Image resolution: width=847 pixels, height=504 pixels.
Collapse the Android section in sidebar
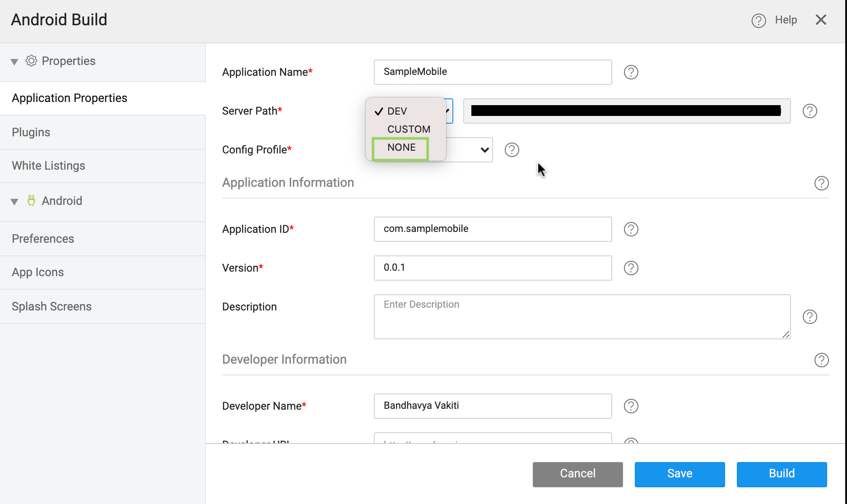[x=14, y=202]
